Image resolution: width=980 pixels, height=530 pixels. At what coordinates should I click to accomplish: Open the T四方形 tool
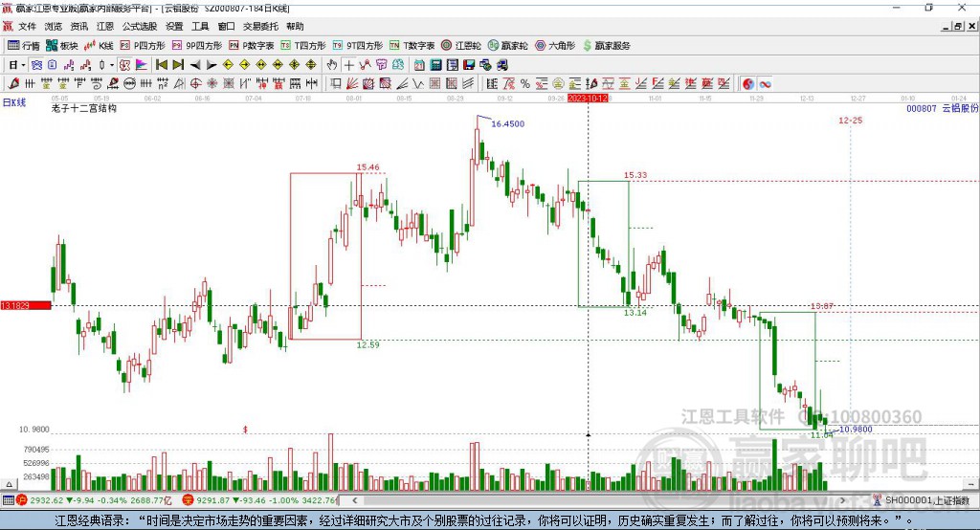click(303, 46)
